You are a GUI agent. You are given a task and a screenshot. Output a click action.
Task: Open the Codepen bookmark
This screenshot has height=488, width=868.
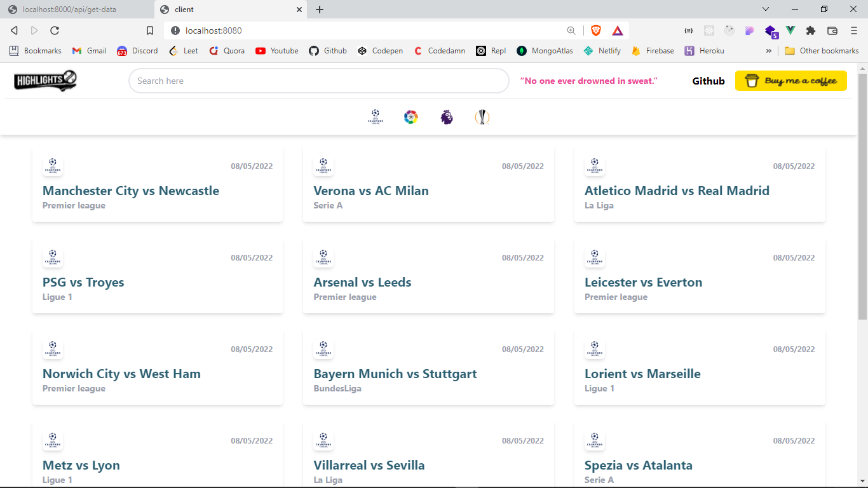[x=380, y=51]
